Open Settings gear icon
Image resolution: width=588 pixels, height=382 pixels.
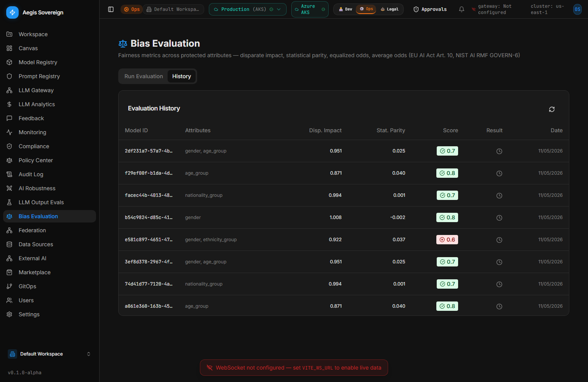tap(9, 314)
